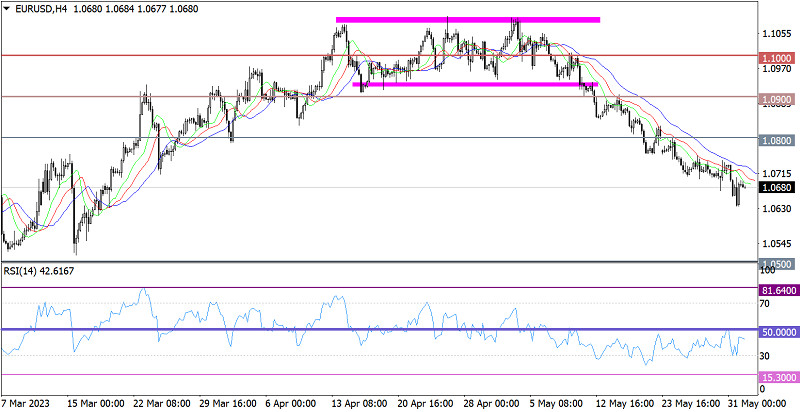Click the 1.0545 price axis value
800x412 pixels.
click(774, 244)
